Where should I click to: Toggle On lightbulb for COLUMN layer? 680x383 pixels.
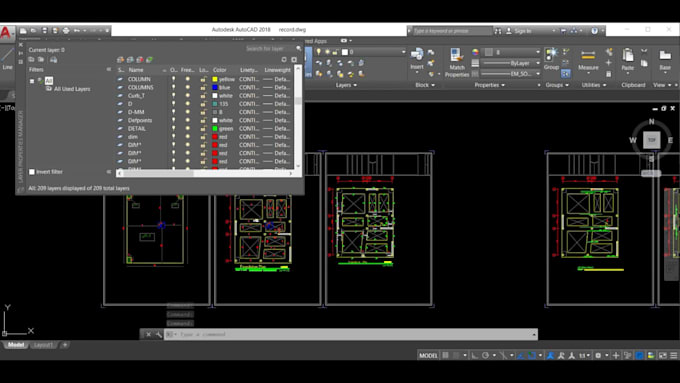pyautogui.click(x=173, y=79)
